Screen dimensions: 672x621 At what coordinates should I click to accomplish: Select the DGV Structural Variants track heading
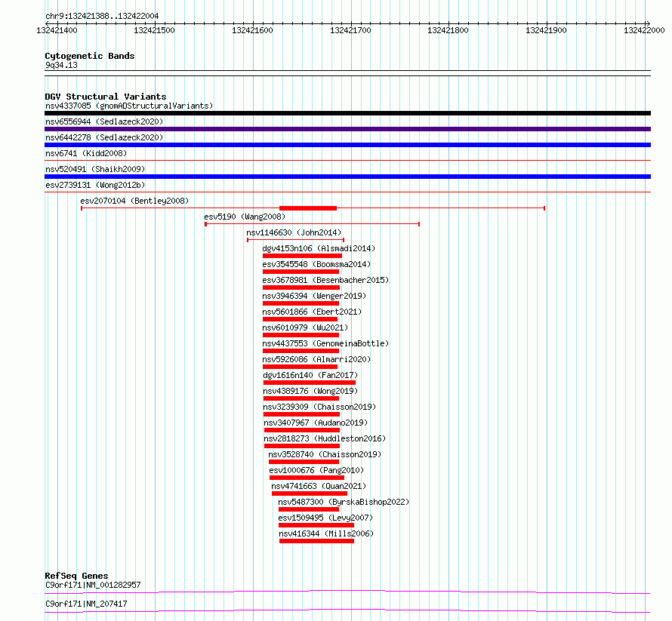tap(106, 97)
